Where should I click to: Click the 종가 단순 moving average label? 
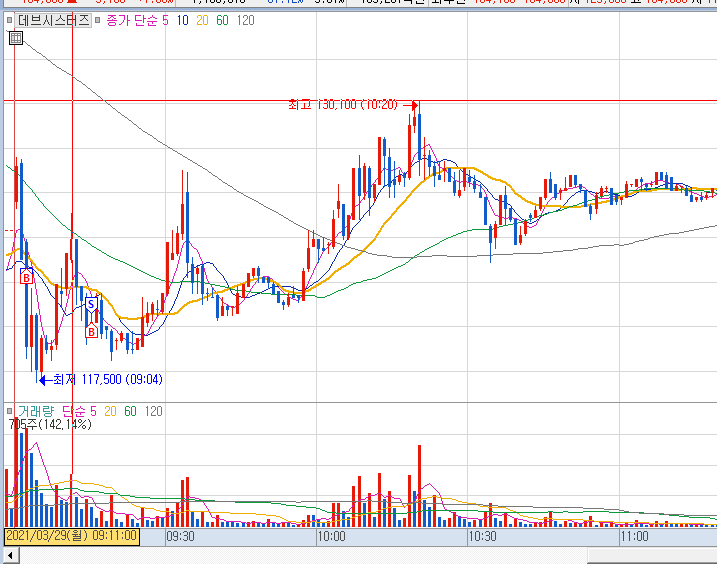[x=132, y=21]
